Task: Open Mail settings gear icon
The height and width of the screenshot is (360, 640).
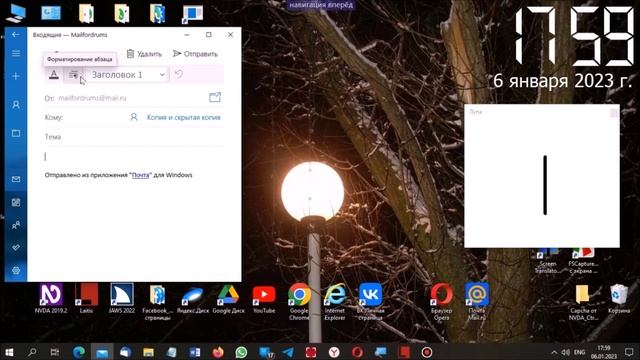Action: [16, 270]
